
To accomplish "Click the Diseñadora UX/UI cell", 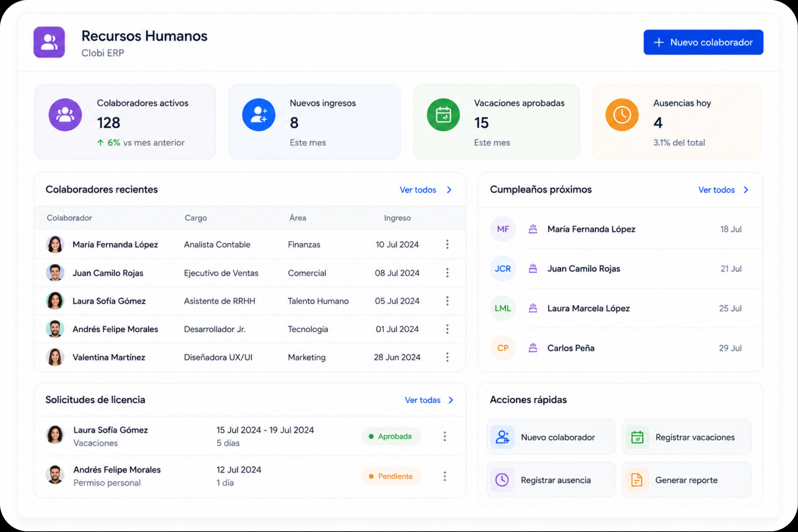I will (x=218, y=357).
